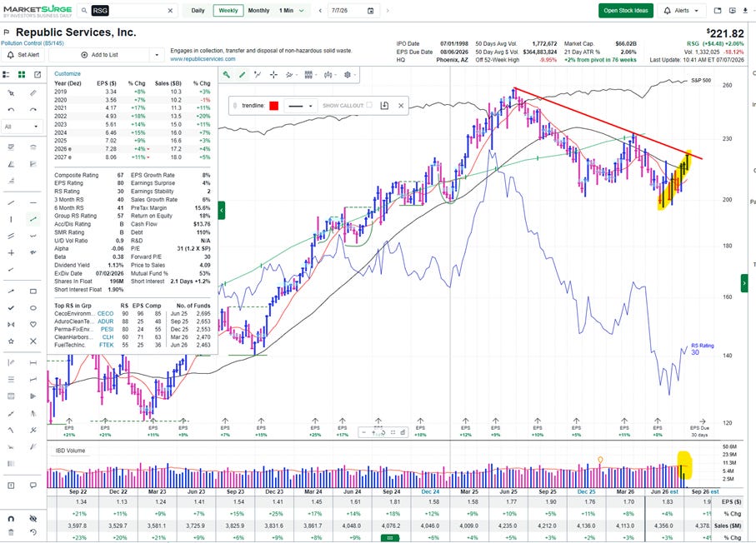Go to previous date arrow
Viewport: 756px width, 543px height.
pos(320,11)
